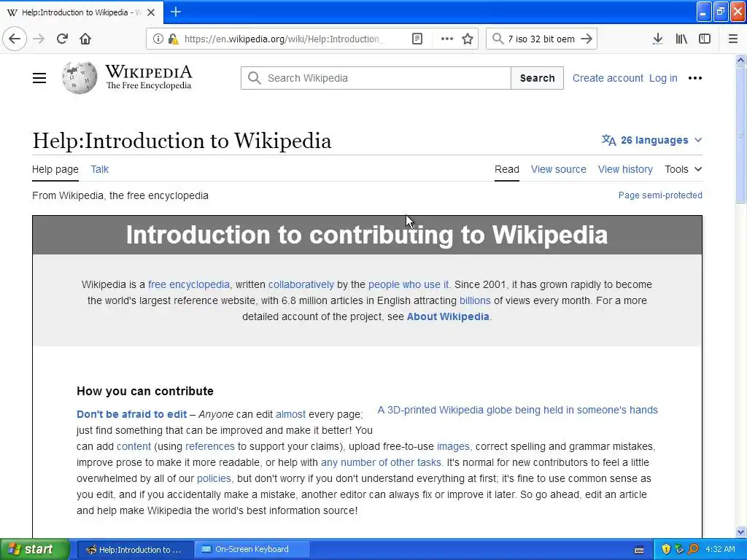Open the downloads panel
This screenshot has height=560, width=747.
(x=658, y=39)
